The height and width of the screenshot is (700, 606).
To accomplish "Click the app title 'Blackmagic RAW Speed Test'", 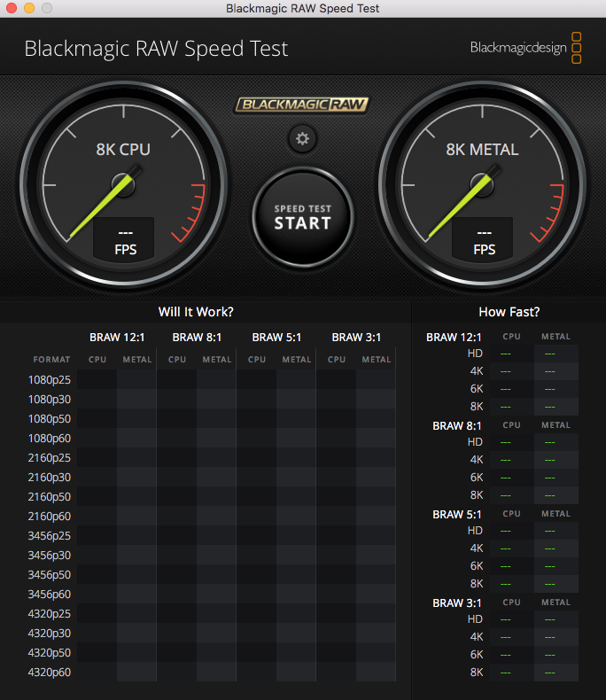I will pos(156,48).
